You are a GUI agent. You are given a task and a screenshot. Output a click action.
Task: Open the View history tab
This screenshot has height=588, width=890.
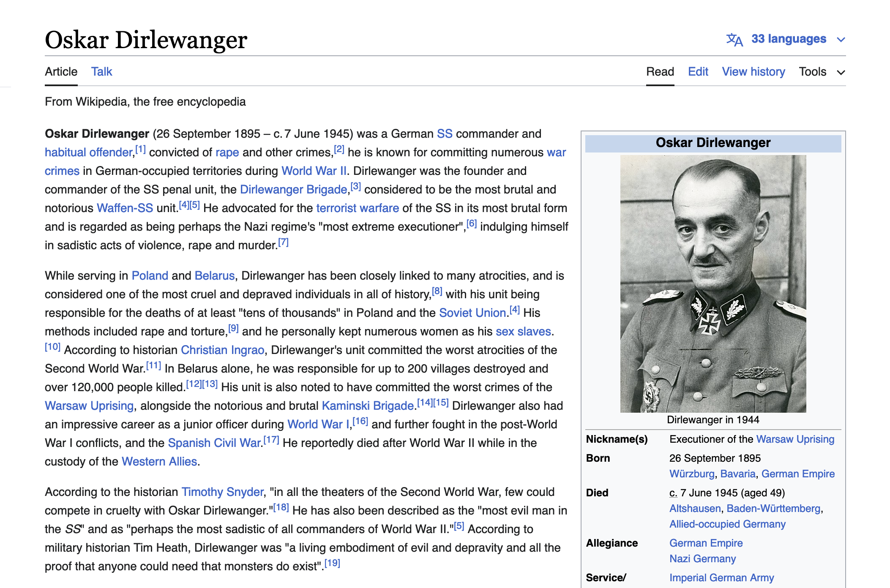point(753,72)
